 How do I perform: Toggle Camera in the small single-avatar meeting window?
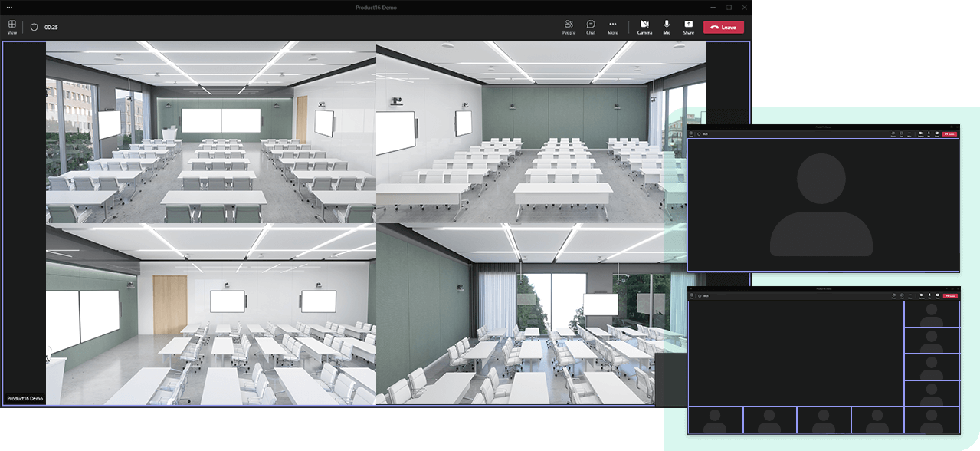[921, 133]
